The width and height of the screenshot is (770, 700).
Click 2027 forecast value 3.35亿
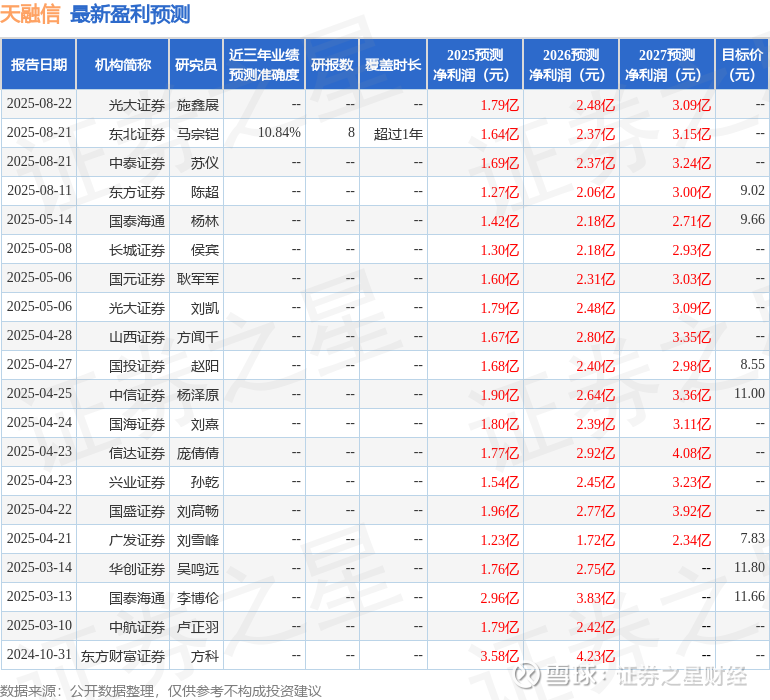pyautogui.click(x=691, y=336)
